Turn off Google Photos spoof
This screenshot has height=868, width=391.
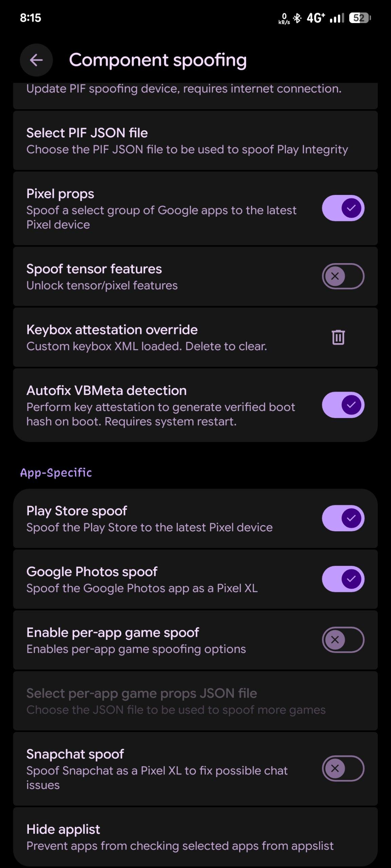(x=343, y=579)
